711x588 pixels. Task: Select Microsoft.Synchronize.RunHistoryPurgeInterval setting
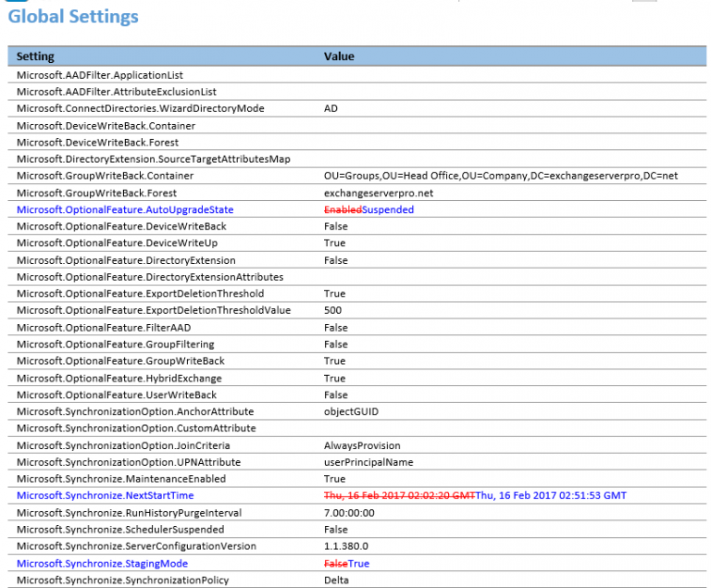pyautogui.click(x=130, y=513)
